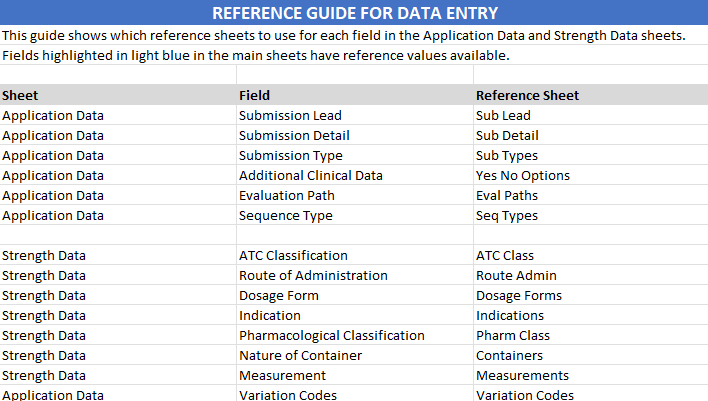Select the Nature of Container cell

point(300,355)
